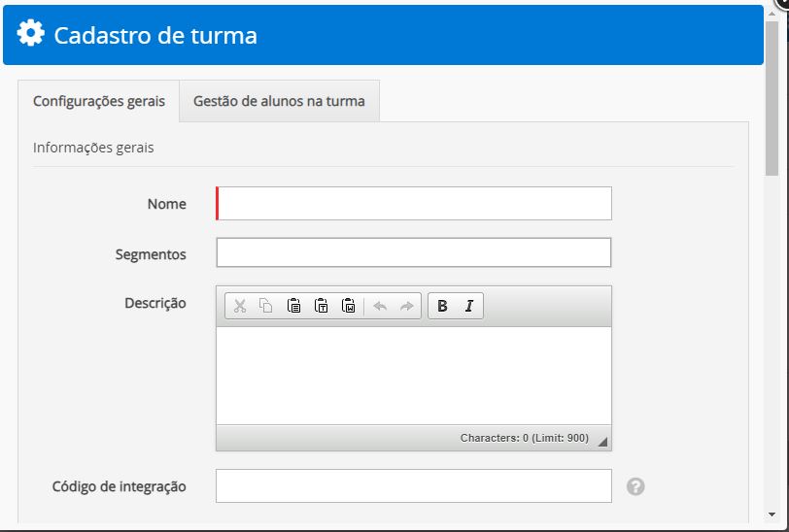The height and width of the screenshot is (532, 789).
Task: Click the gear icon in Cadastro de turma header
Action: pyautogui.click(x=31, y=35)
